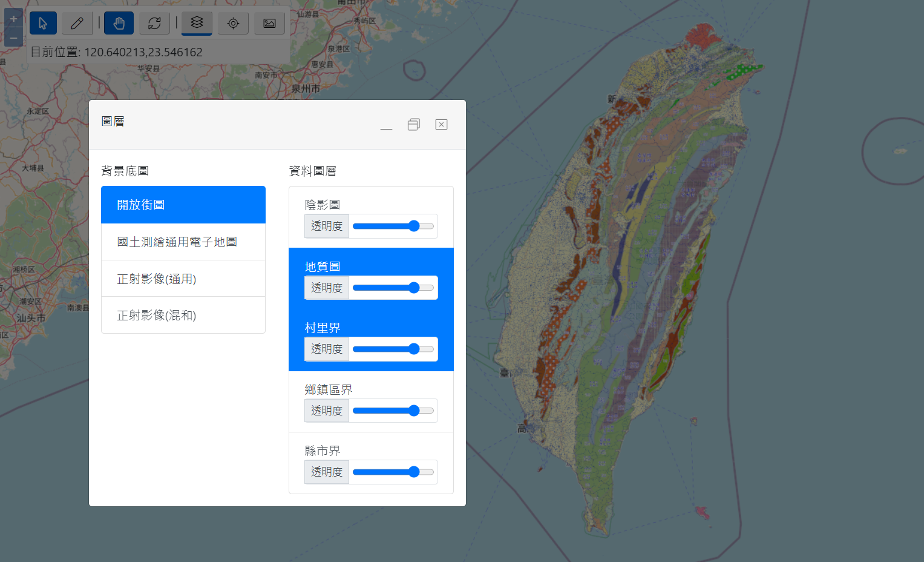924x562 pixels.
Task: Toggle the hand pan tool
Action: point(119,23)
